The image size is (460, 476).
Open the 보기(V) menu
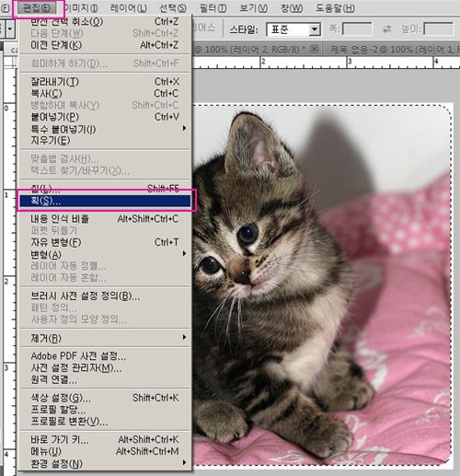click(253, 8)
